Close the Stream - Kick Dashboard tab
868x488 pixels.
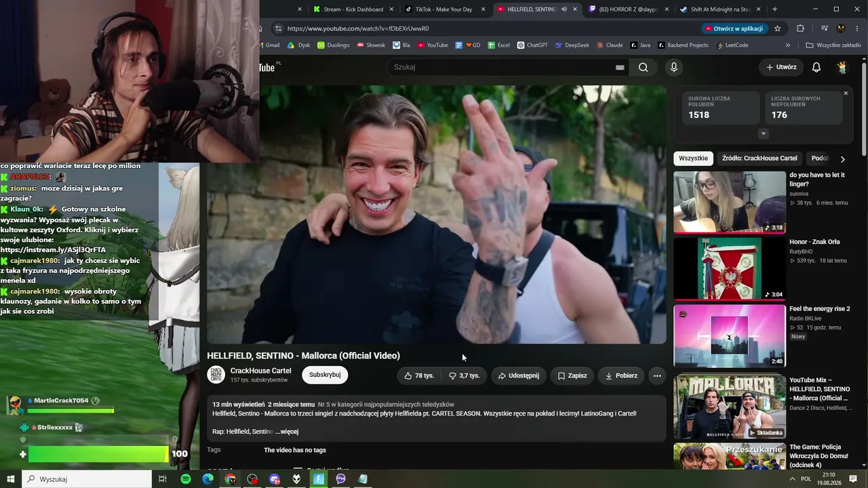coord(391,9)
